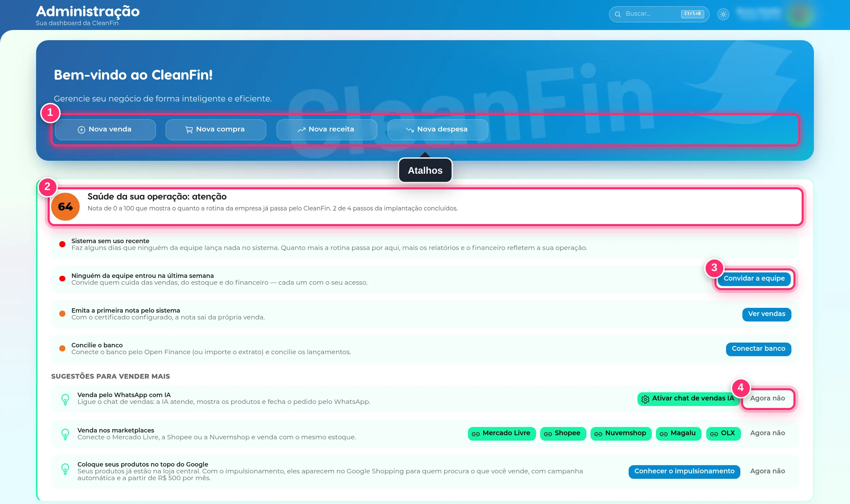Click SUGESTÕES PARA VENDER MAIS heading
Screen dimensions: 850x504
click(x=110, y=376)
